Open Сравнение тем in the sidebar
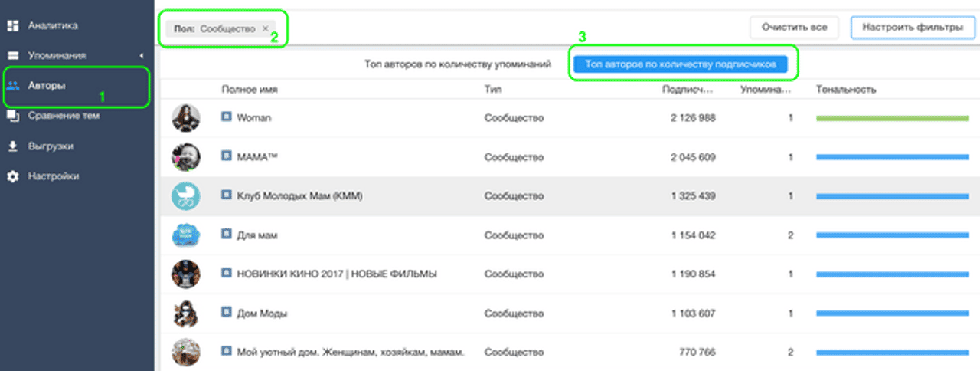The image size is (980, 371). (x=64, y=116)
